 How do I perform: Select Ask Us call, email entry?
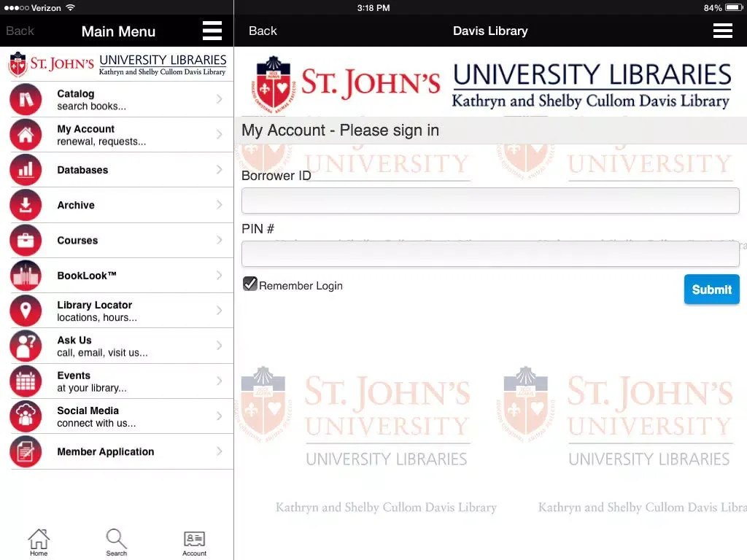[117, 346]
